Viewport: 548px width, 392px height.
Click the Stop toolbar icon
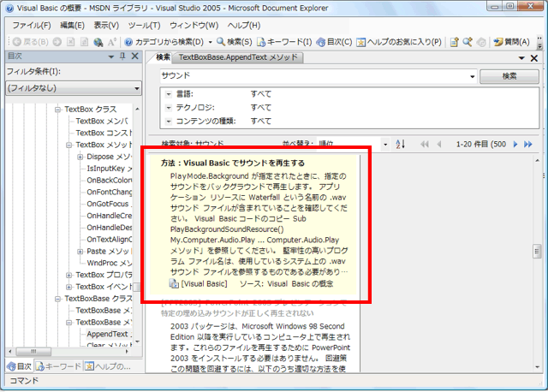click(70, 42)
